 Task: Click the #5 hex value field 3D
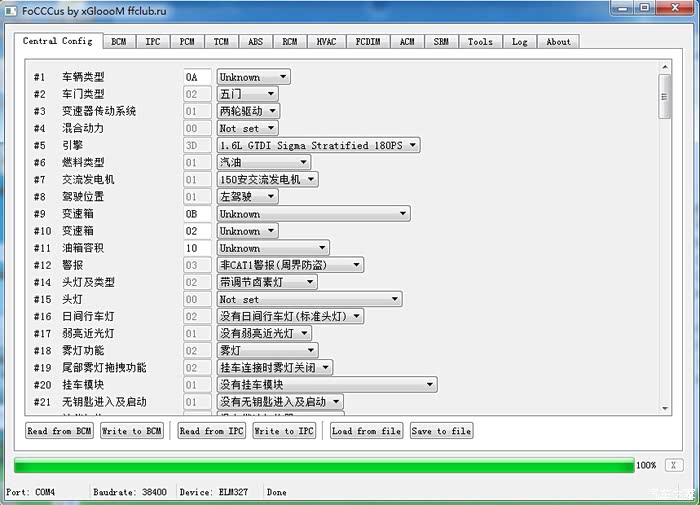[x=197, y=145]
